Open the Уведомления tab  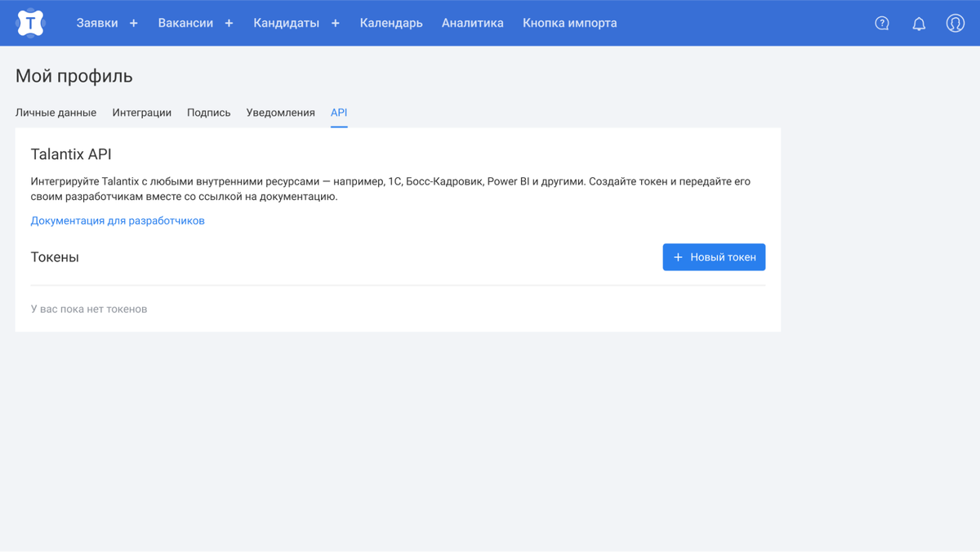tap(281, 113)
